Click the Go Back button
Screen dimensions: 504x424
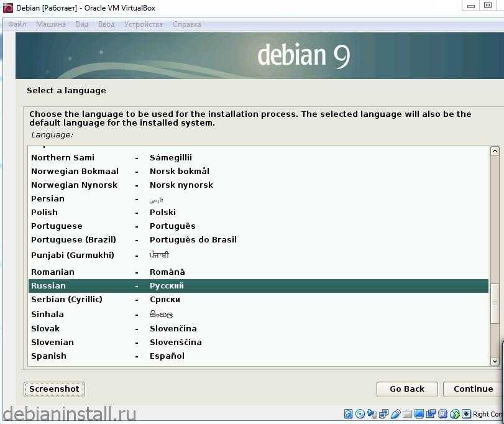pos(407,389)
